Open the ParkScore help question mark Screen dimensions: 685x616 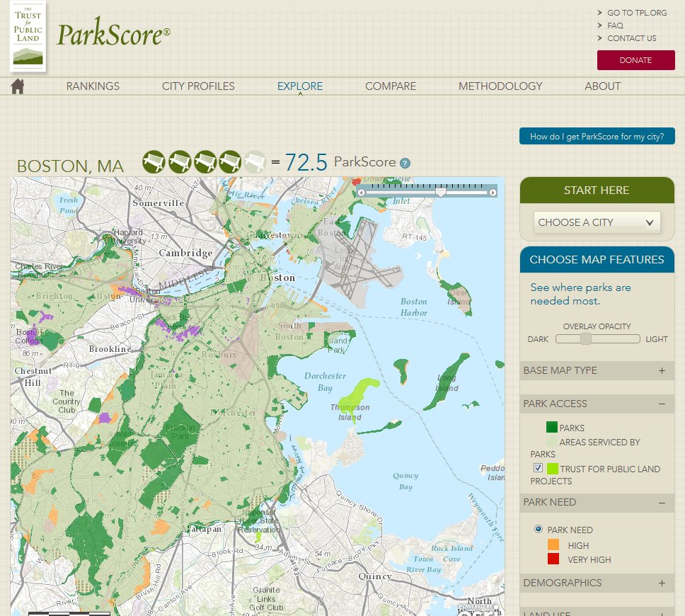point(405,163)
